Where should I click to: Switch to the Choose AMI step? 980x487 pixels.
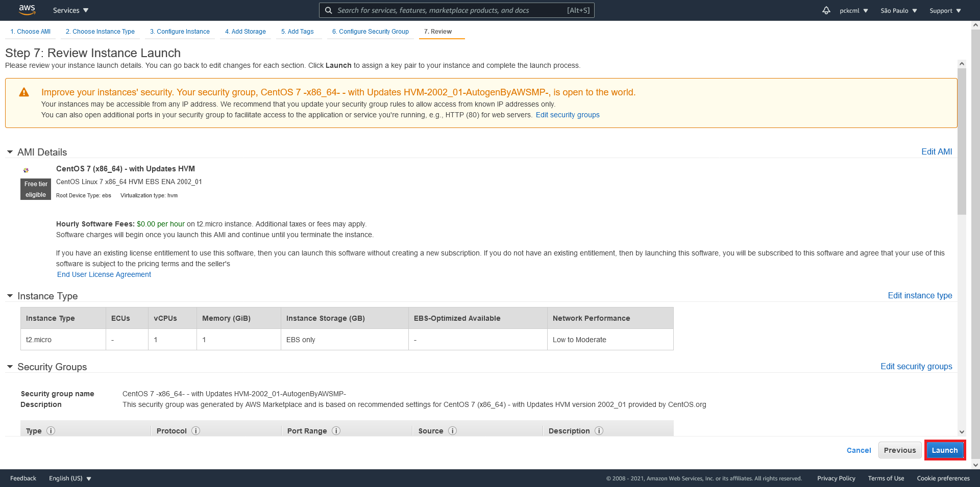pos(30,31)
